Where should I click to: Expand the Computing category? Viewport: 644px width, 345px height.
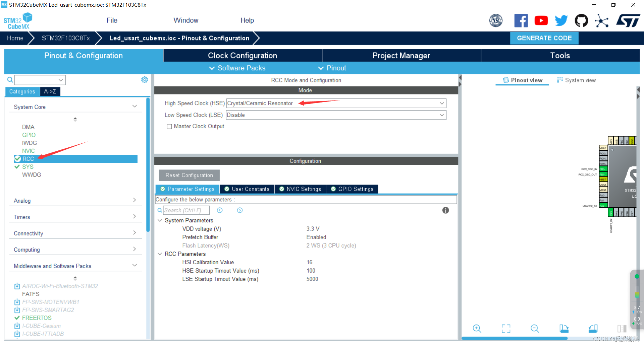[x=135, y=249]
